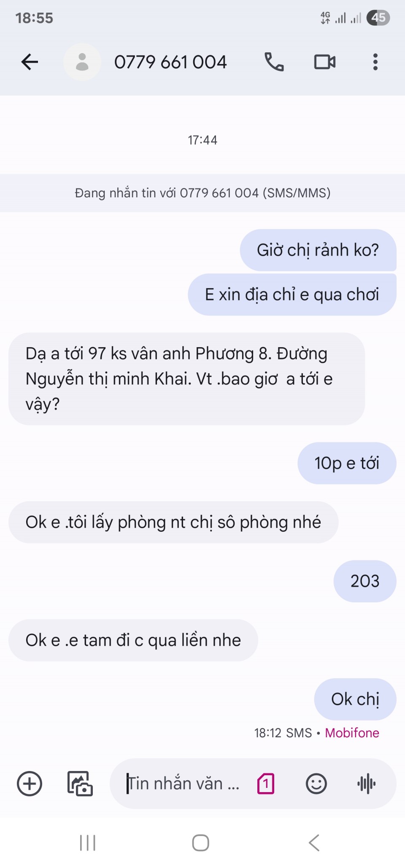The height and width of the screenshot is (868, 405).
Task: Select the "203" sent message bubble
Action: (x=365, y=581)
